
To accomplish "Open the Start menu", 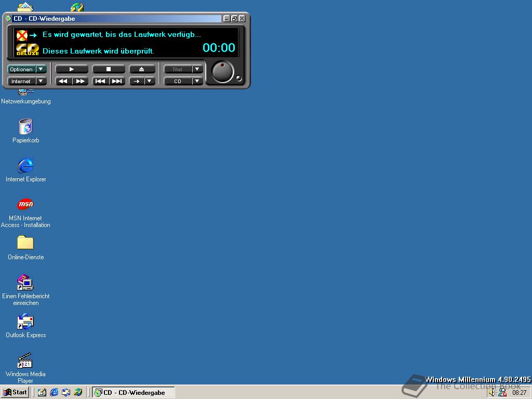I will pyautogui.click(x=15, y=393).
